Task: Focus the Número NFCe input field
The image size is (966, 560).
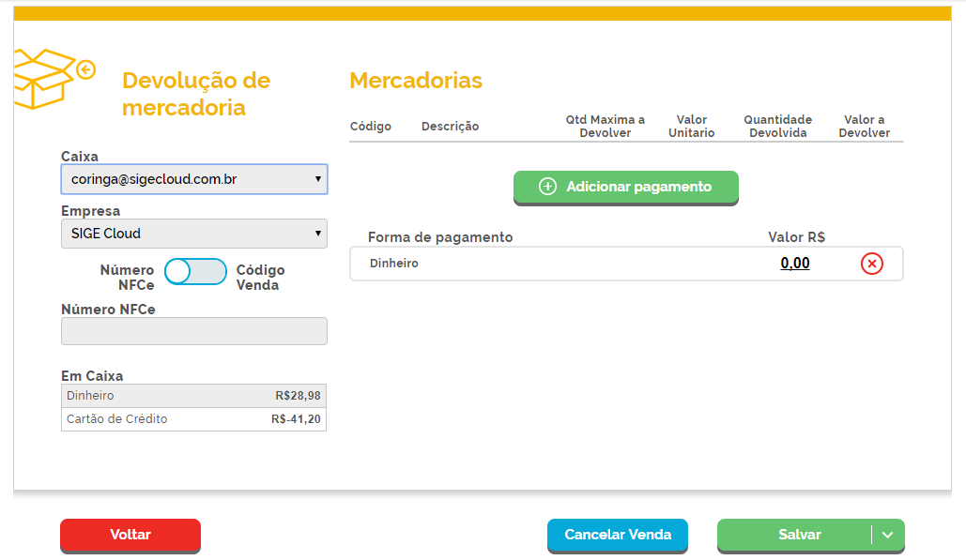Action: (x=194, y=331)
